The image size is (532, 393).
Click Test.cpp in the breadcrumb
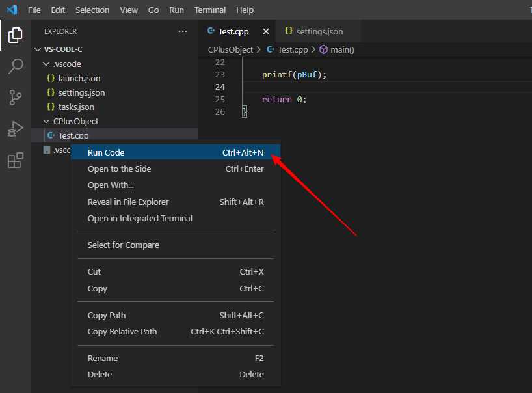(x=293, y=50)
